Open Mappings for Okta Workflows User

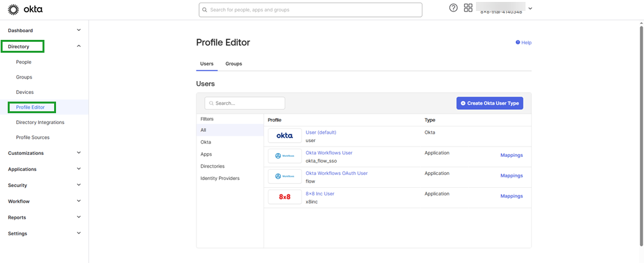coord(511,156)
